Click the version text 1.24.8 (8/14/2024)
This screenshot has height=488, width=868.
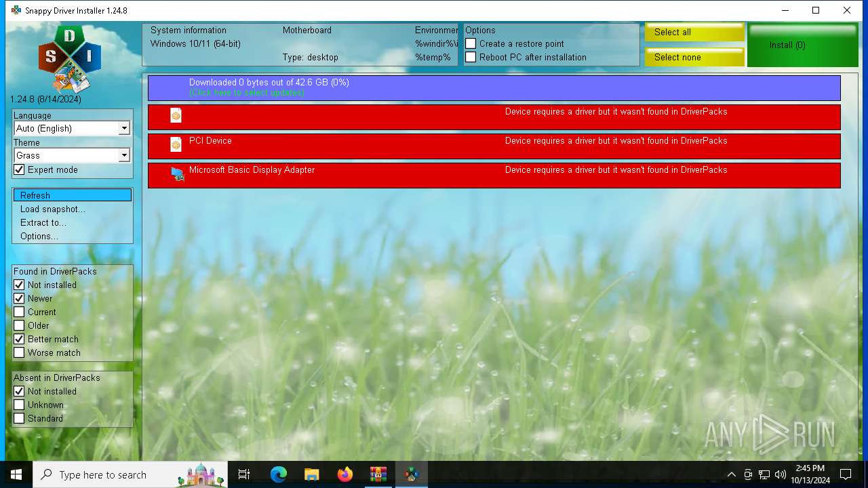pyautogui.click(x=45, y=99)
